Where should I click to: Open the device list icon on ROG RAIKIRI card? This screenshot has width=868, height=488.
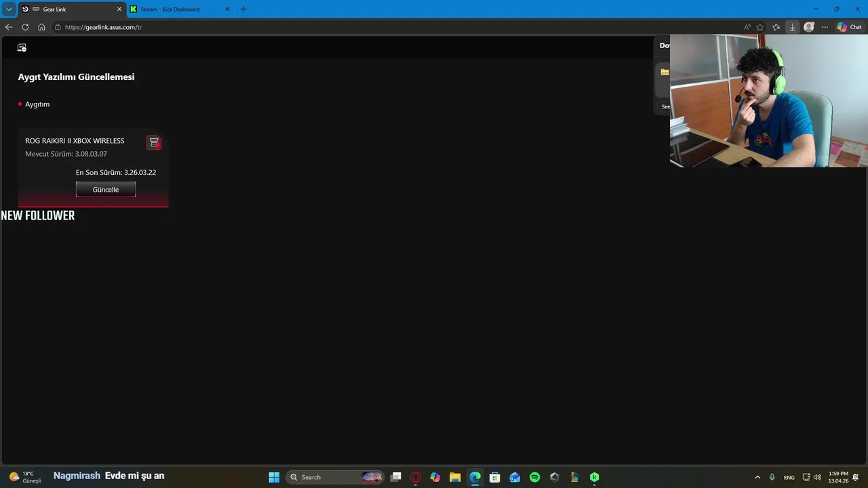[154, 142]
